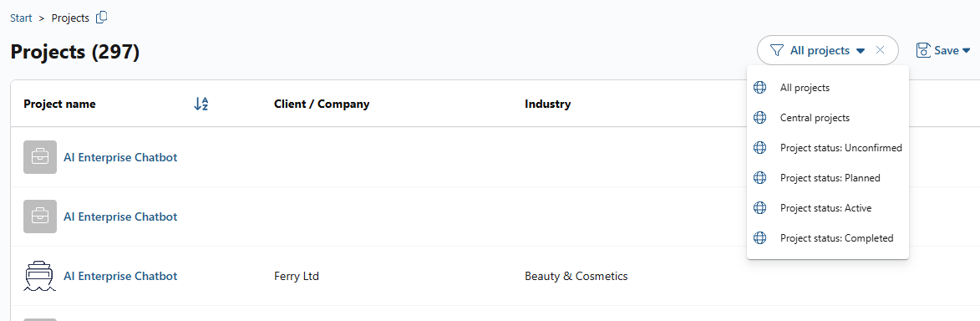The width and height of the screenshot is (980, 321).
Task: Collapse the All projects filter dropdown arrow
Action: [861, 51]
